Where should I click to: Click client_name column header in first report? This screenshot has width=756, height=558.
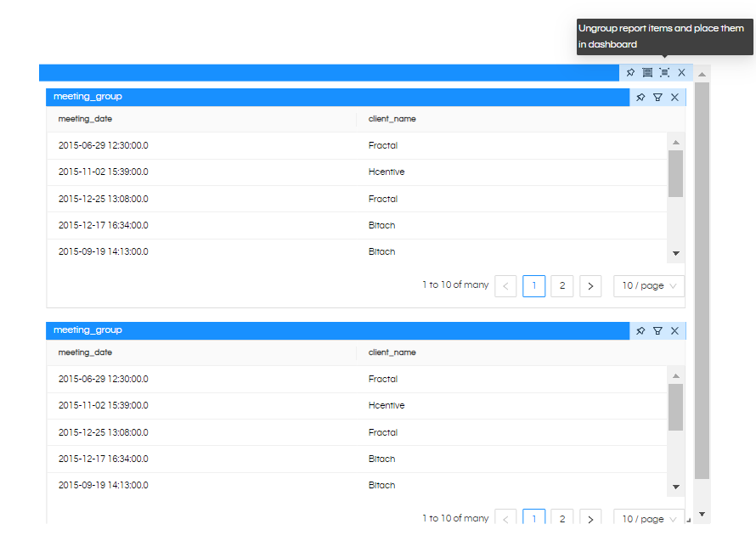(x=392, y=119)
